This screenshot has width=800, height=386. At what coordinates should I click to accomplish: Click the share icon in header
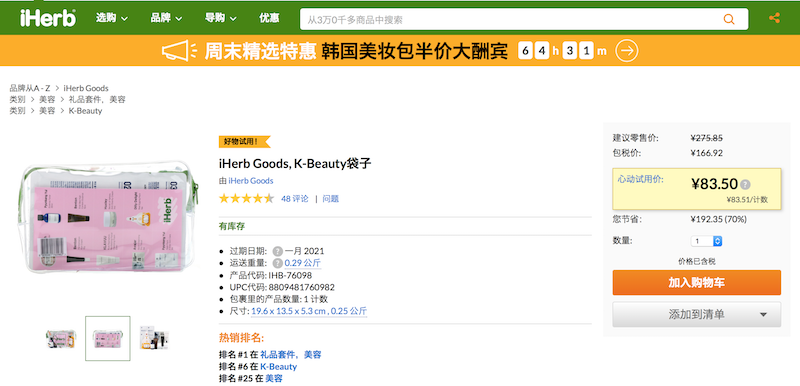(774, 18)
